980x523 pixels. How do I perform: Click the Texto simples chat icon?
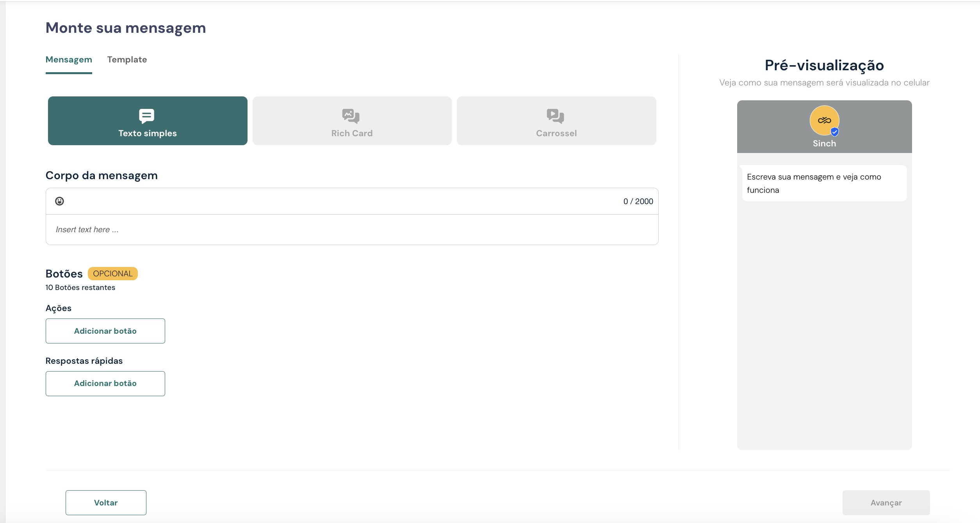tap(147, 116)
